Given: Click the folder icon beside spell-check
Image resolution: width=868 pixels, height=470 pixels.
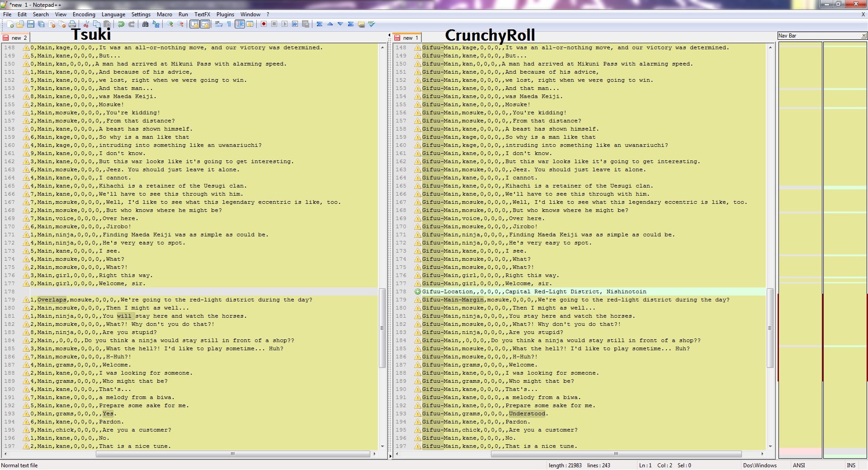Looking at the screenshot, I should click(361, 24).
